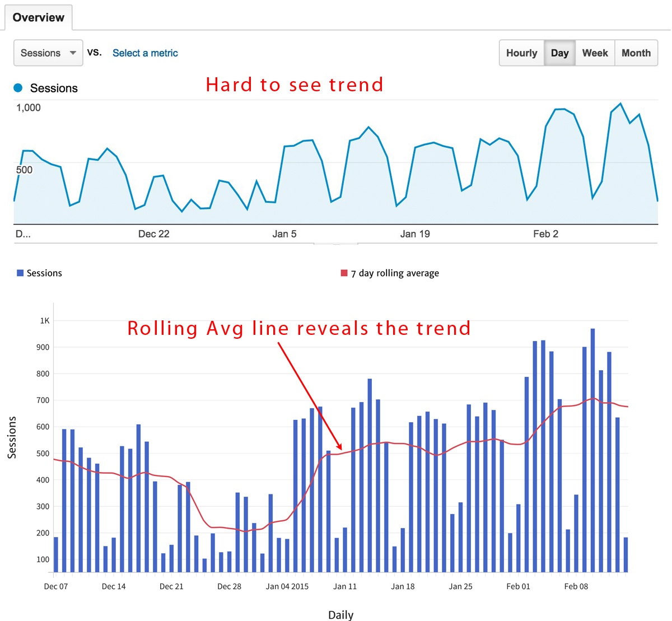Switch to Month granularity
The width and height of the screenshot is (672, 621).
click(636, 53)
